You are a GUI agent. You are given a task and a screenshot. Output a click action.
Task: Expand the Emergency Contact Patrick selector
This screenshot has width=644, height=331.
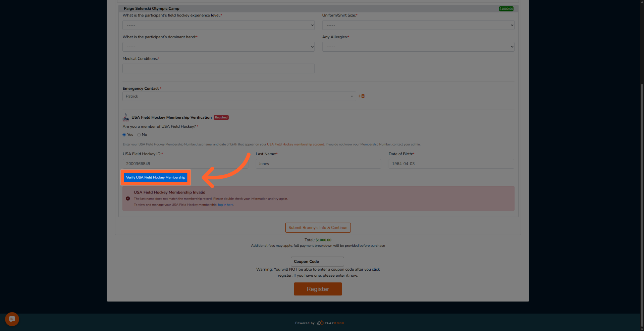239,97
